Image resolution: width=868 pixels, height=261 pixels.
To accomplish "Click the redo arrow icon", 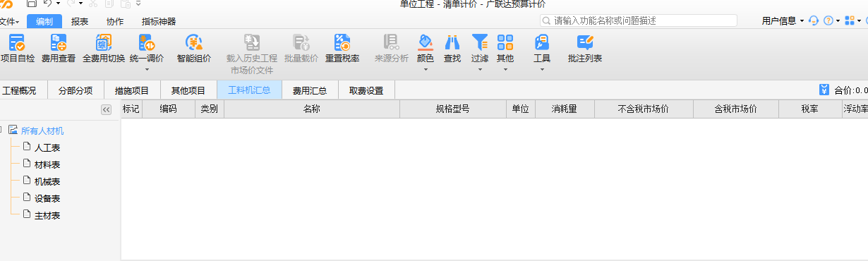I will coord(71,4).
